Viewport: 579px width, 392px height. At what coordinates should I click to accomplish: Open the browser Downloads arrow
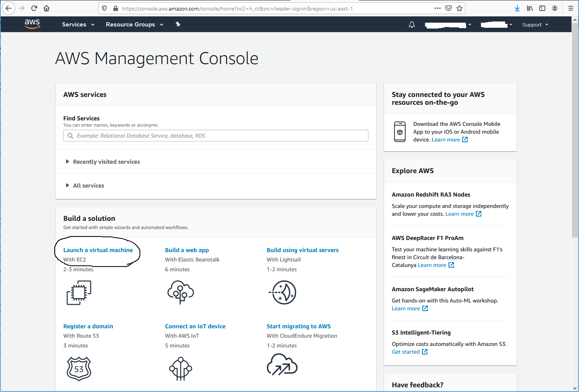click(517, 8)
